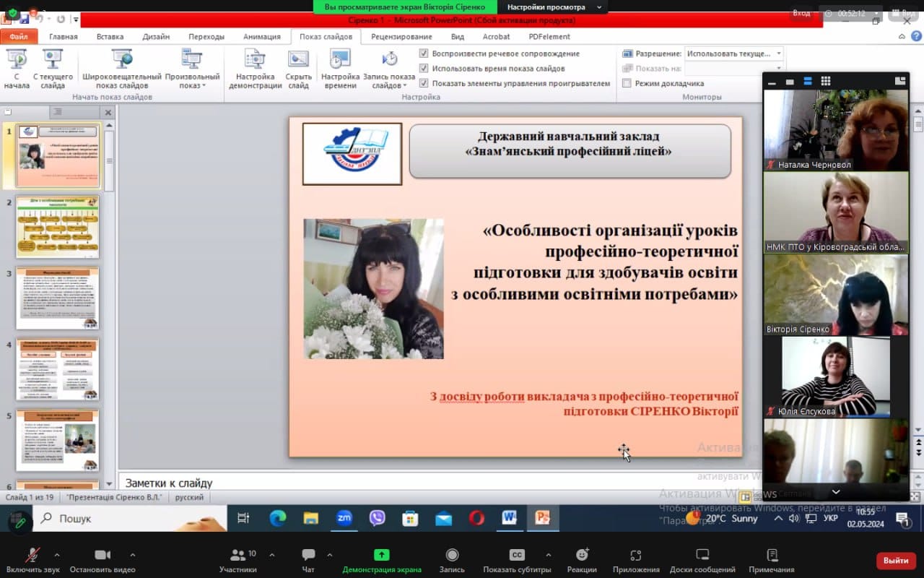Expand participants options arrow
This screenshot has height=578, width=924.
(271, 555)
